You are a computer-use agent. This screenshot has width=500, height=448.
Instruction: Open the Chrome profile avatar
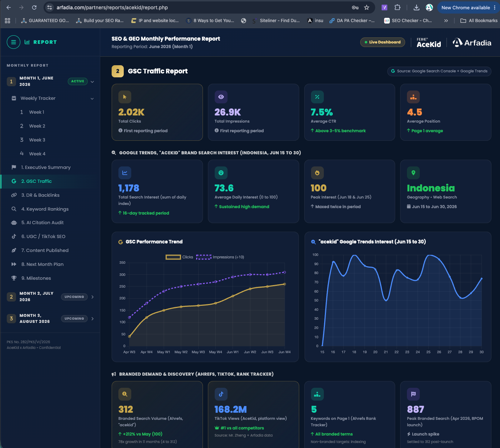point(429,7)
